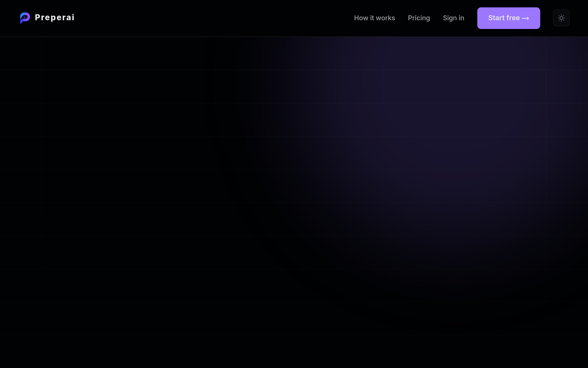Viewport: 588px width, 368px height.
Task: Open the Pricing page
Action: pyautogui.click(x=419, y=18)
